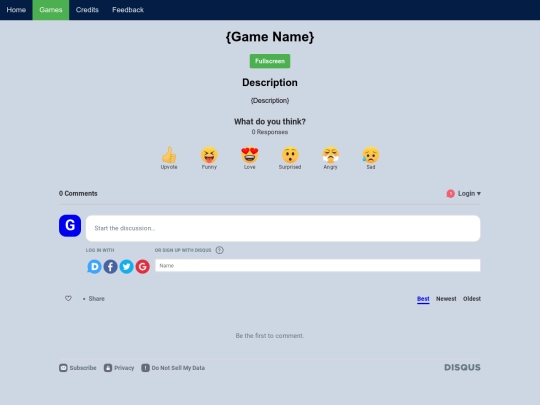Click the green Fullscreen button
This screenshot has height=405, width=540.
(270, 61)
